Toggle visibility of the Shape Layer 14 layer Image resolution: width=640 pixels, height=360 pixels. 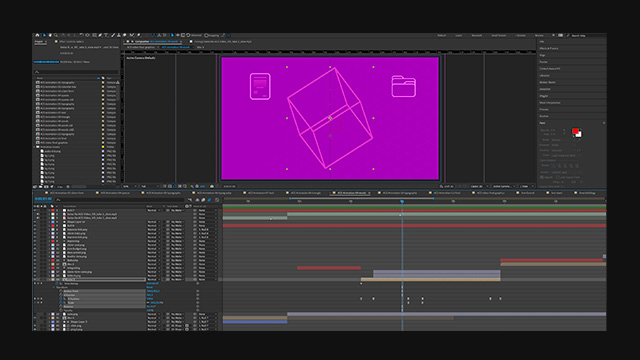click(x=35, y=222)
